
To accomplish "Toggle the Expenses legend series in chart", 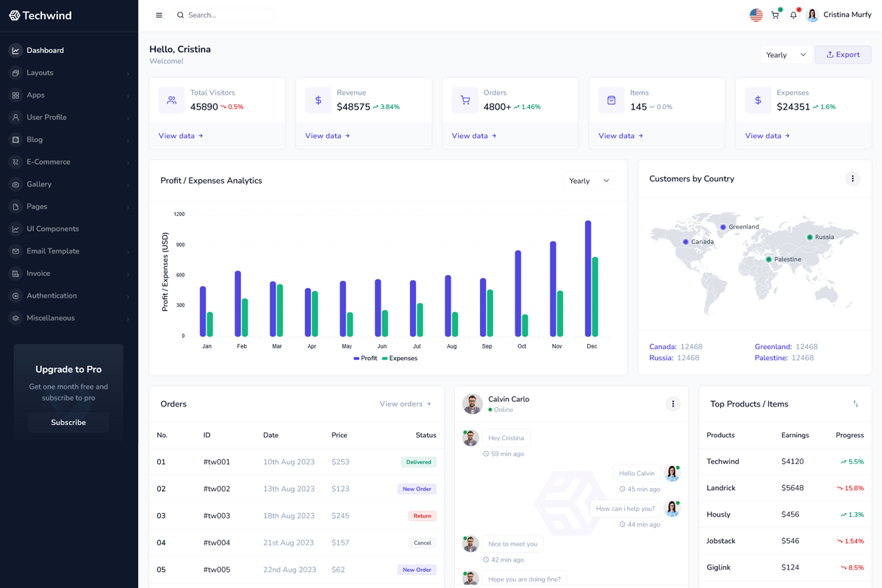I will (x=399, y=358).
